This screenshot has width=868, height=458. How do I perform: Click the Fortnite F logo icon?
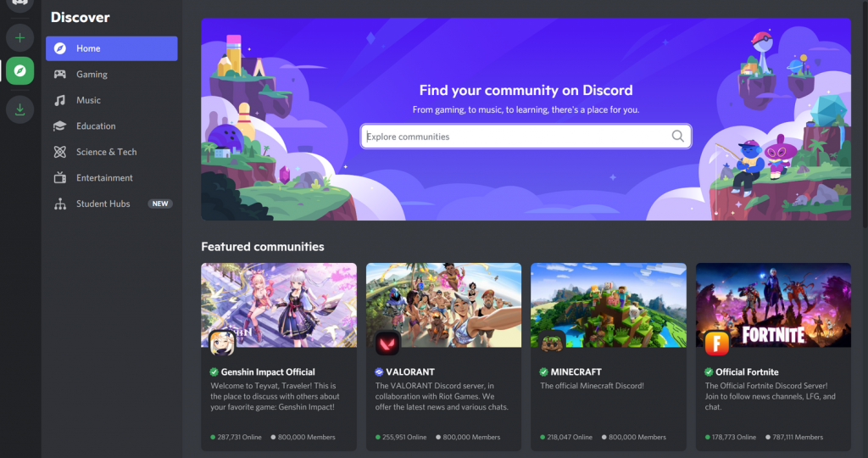coord(716,343)
